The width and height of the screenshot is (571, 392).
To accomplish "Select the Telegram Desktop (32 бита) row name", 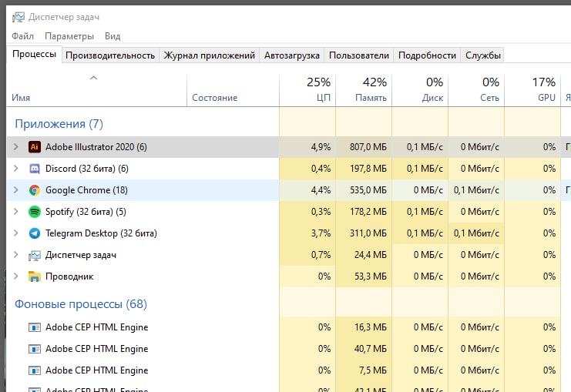I will click(x=101, y=233).
